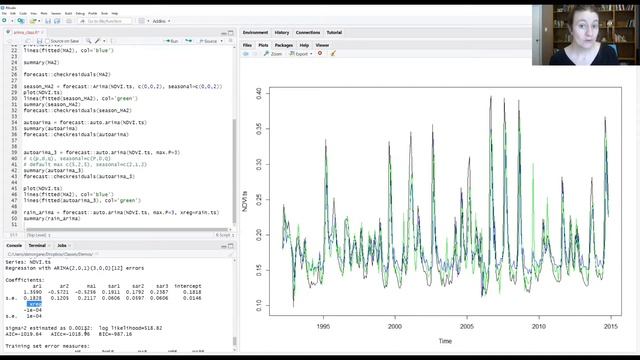Viewport: 640px width, 360px height.
Task: Switch to the Environment tab
Action: [x=256, y=32]
